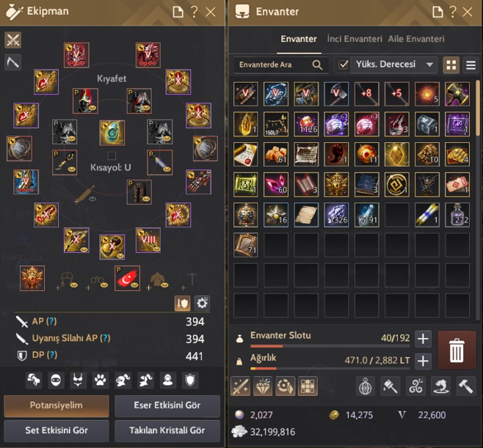Toggle costume visibility eye icon
This screenshot has width=483, height=448.
92,199
